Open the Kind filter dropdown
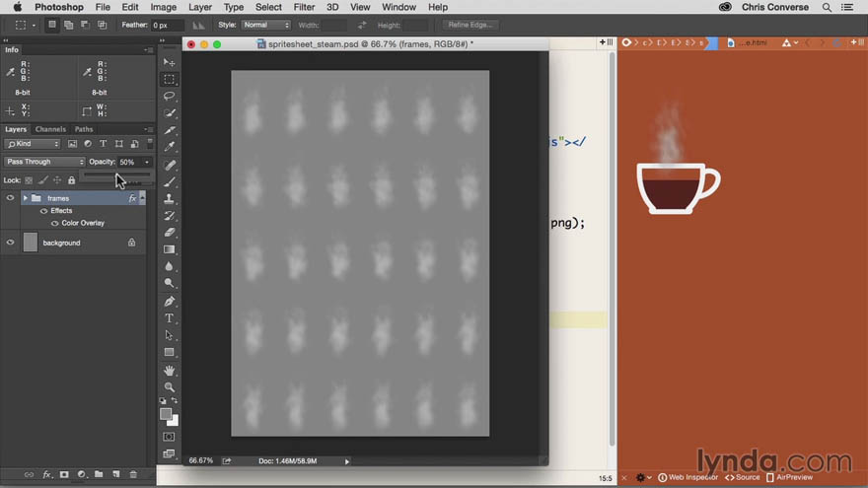The height and width of the screenshot is (488, 868). pyautogui.click(x=33, y=144)
